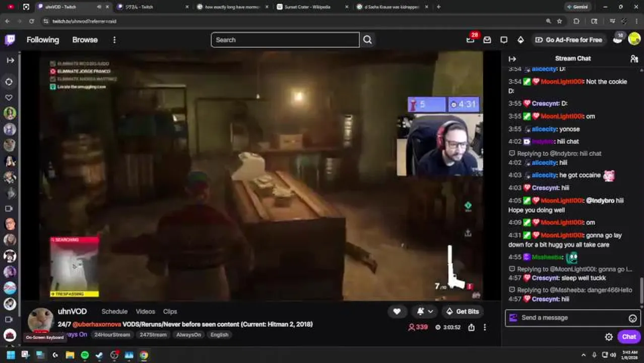The height and width of the screenshot is (363, 644).
Task: Focus the Twitch search field
Action: pyautogui.click(x=285, y=40)
